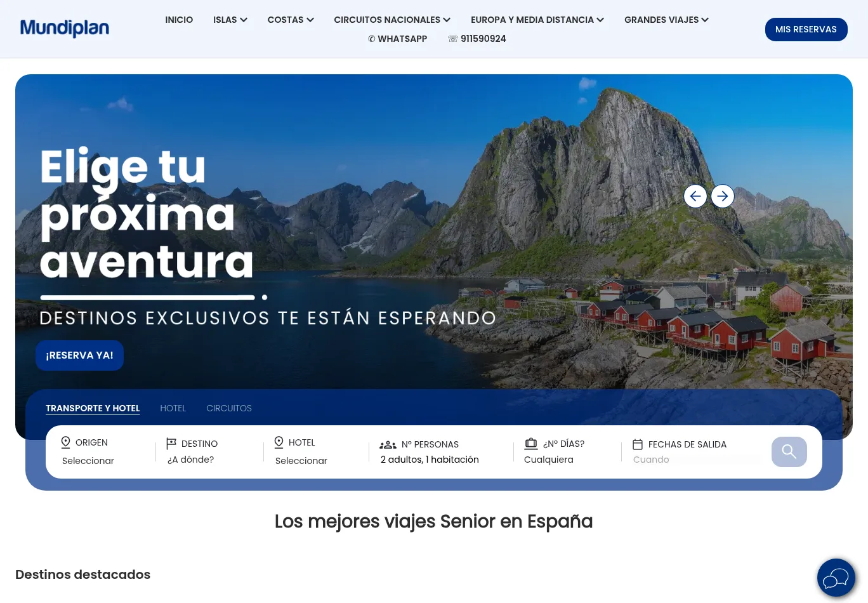Screen dimensions: 868x603
Task: Click the magnifier search button
Action: (x=789, y=452)
